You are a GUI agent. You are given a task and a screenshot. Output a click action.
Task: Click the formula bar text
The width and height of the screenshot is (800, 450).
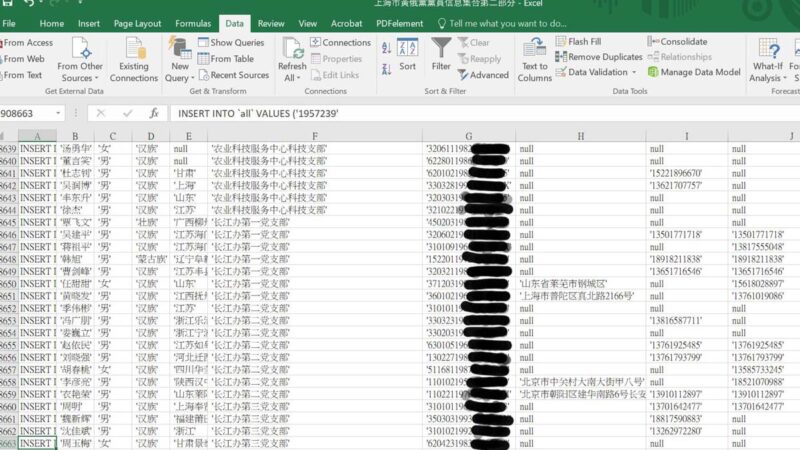coord(400,113)
